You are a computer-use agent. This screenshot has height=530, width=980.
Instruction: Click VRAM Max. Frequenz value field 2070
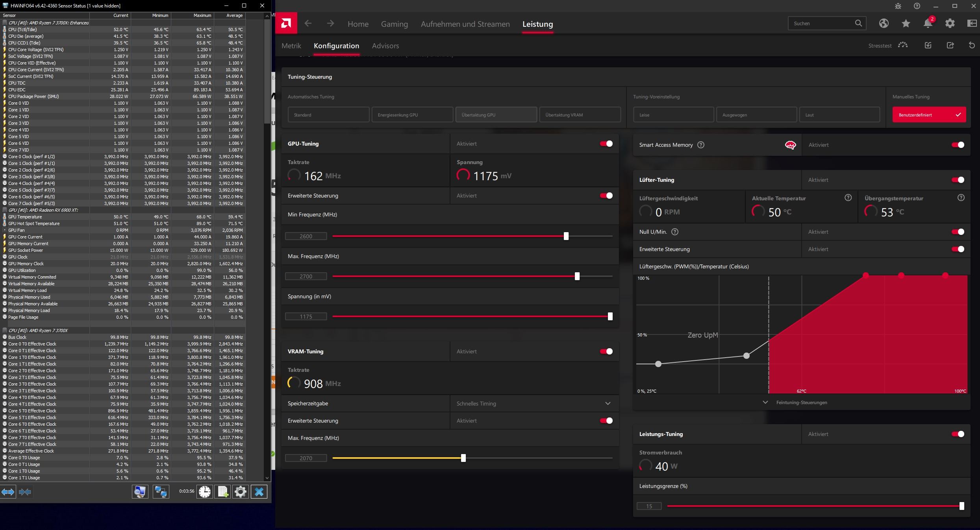coord(306,458)
